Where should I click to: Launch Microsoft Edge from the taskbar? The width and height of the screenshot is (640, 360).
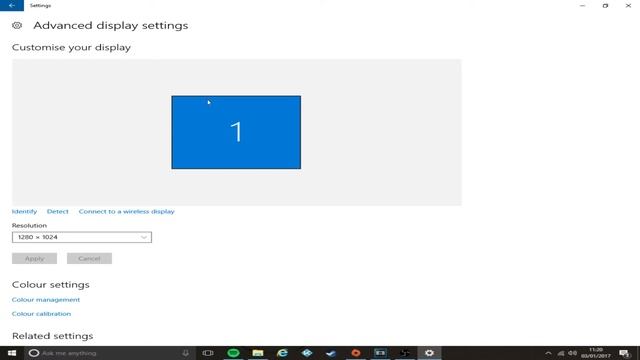click(282, 353)
